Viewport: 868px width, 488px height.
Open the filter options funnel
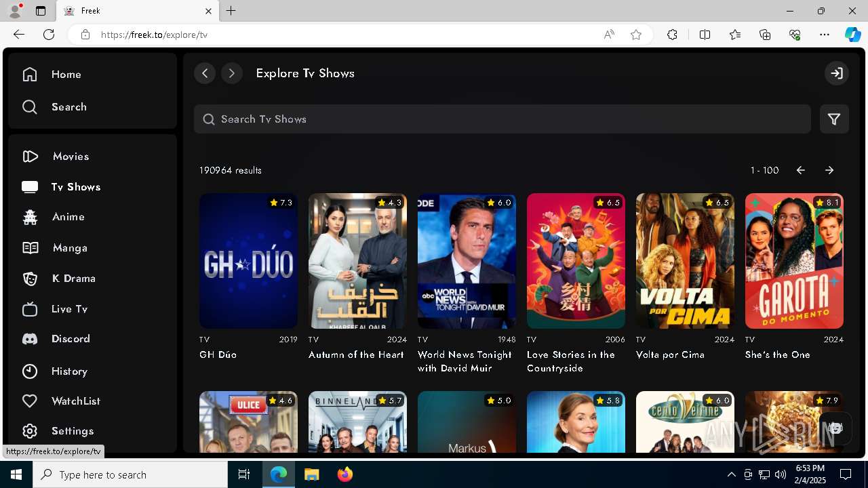(x=834, y=119)
